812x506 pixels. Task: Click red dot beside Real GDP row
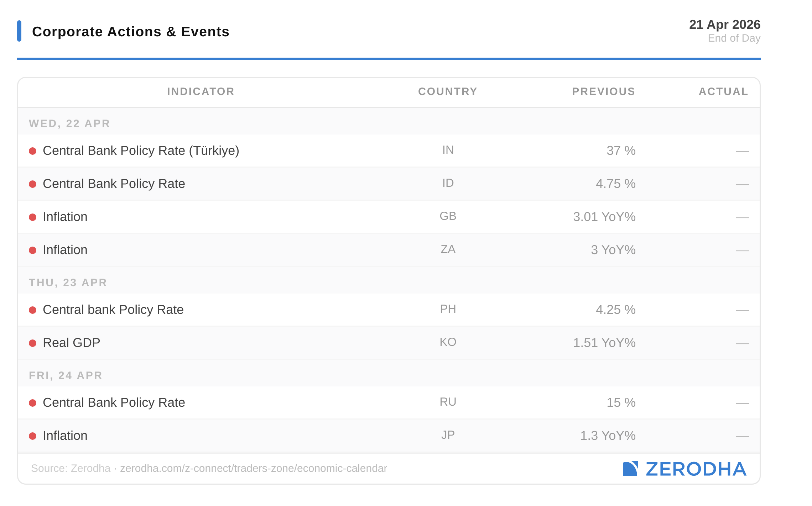[33, 343]
